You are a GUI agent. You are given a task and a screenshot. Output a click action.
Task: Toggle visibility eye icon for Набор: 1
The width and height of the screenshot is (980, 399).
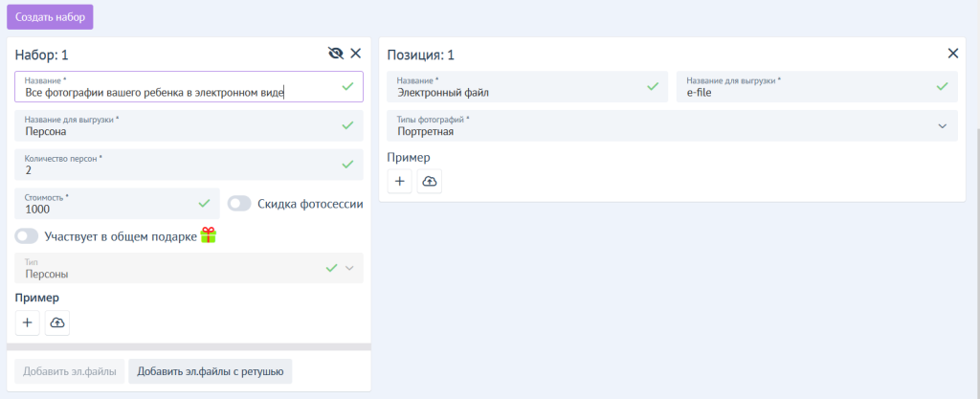(x=335, y=54)
